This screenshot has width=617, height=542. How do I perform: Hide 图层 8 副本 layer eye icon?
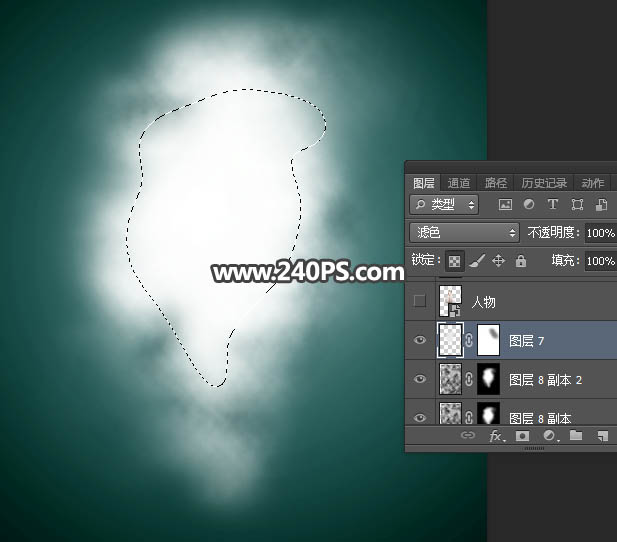pos(420,417)
